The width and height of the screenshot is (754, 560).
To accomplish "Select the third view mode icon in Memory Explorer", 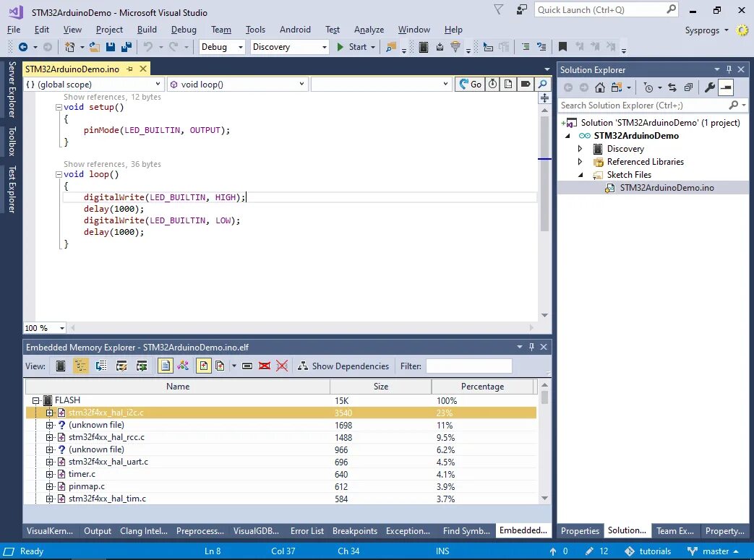I will pos(101,366).
